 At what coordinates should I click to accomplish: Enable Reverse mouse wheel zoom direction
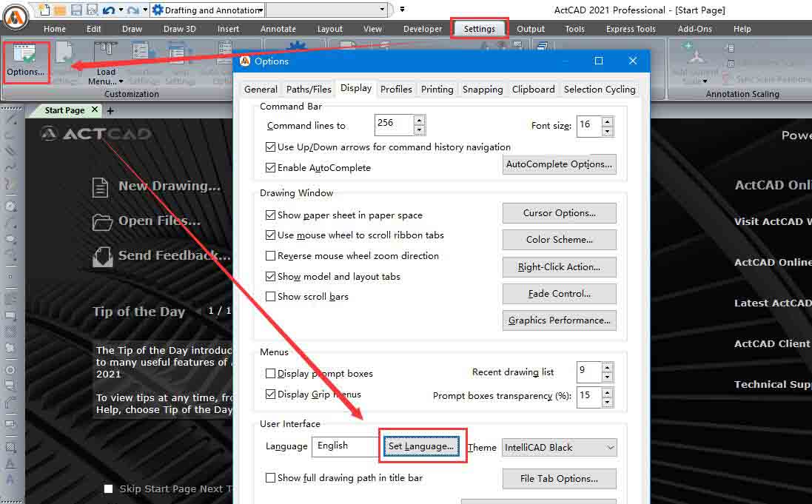coord(271,256)
